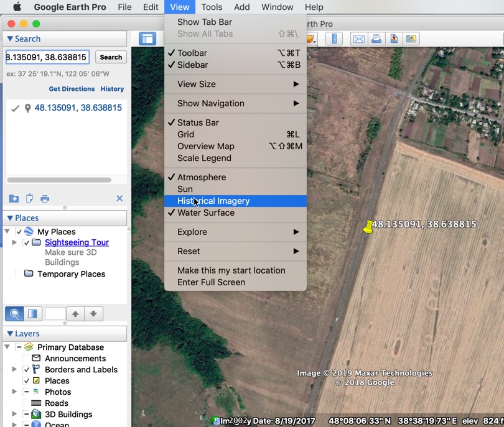Choose Make this my start location
The image size is (504, 427).
235,270
